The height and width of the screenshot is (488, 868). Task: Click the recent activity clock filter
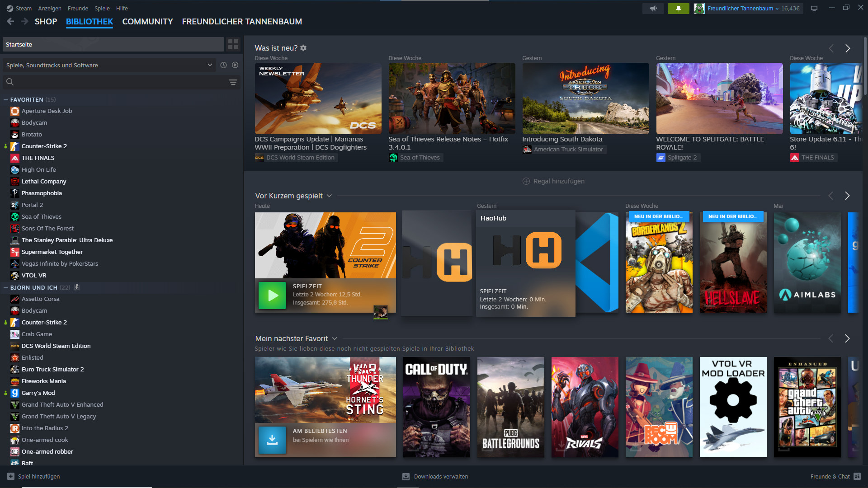pyautogui.click(x=223, y=65)
